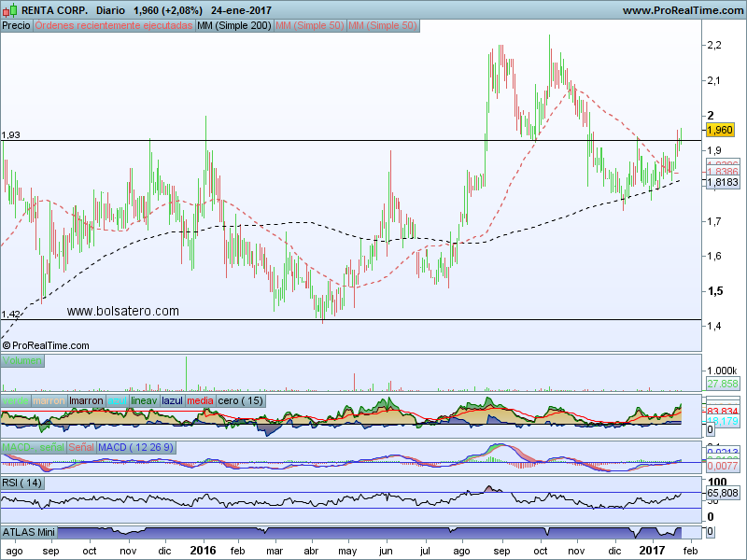Click the www.bolsatero.com watermark link

tap(123, 311)
